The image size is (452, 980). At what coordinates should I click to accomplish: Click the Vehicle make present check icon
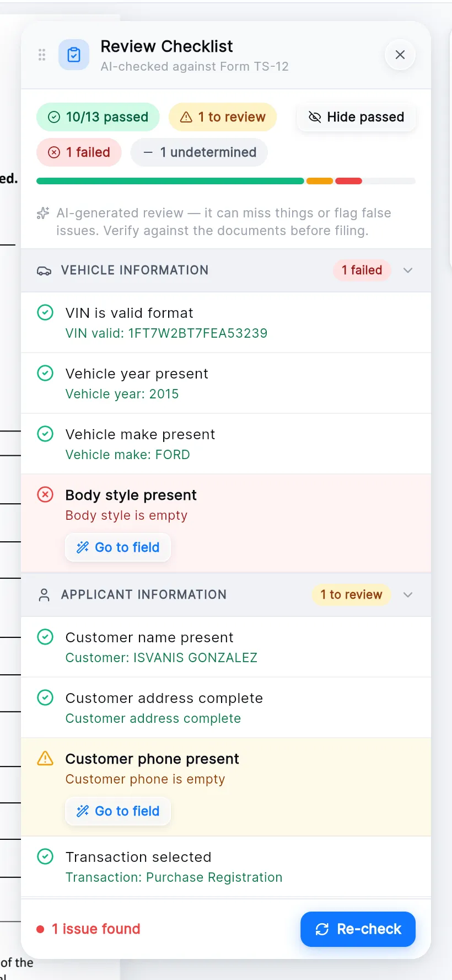point(45,434)
